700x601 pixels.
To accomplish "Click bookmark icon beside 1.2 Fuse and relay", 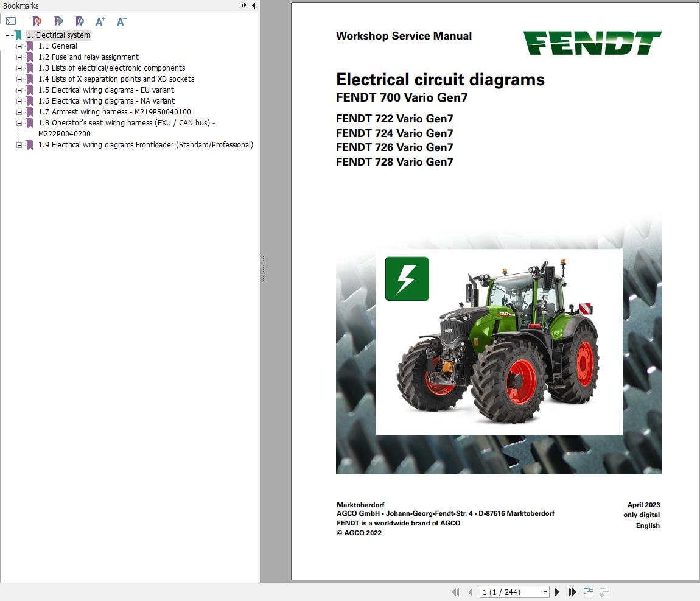I will pyautogui.click(x=30, y=57).
